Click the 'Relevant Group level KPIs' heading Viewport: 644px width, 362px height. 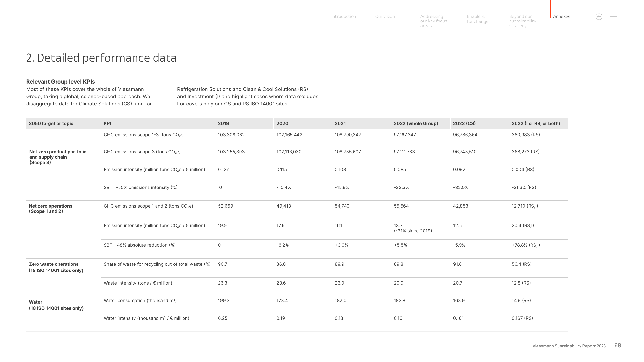click(x=61, y=82)
